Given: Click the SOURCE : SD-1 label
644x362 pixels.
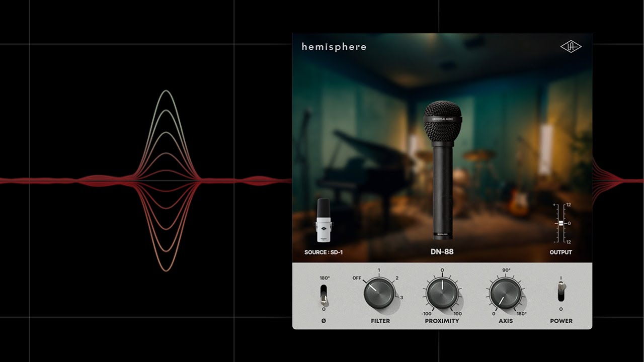Looking at the screenshot, I should pos(324,252).
